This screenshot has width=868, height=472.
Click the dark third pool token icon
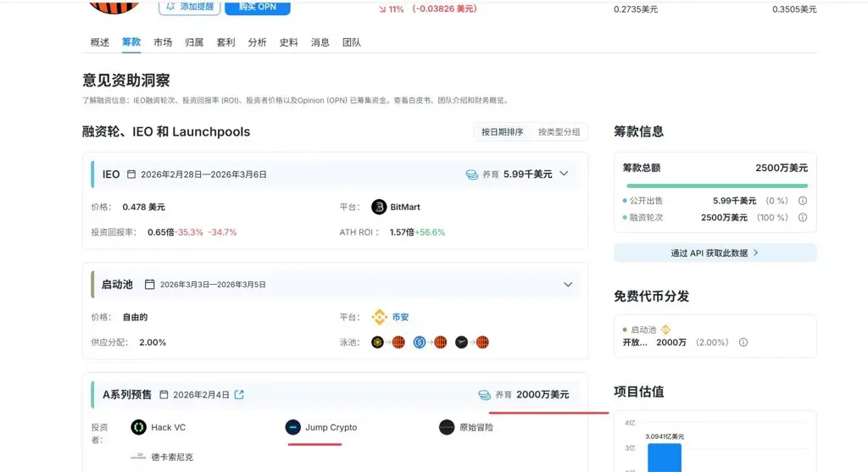(x=462, y=342)
